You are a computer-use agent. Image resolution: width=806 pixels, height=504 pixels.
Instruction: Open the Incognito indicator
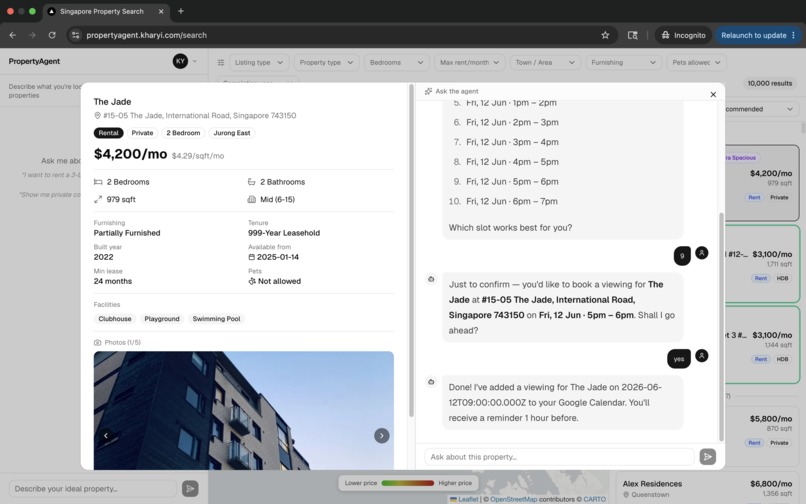pos(683,35)
